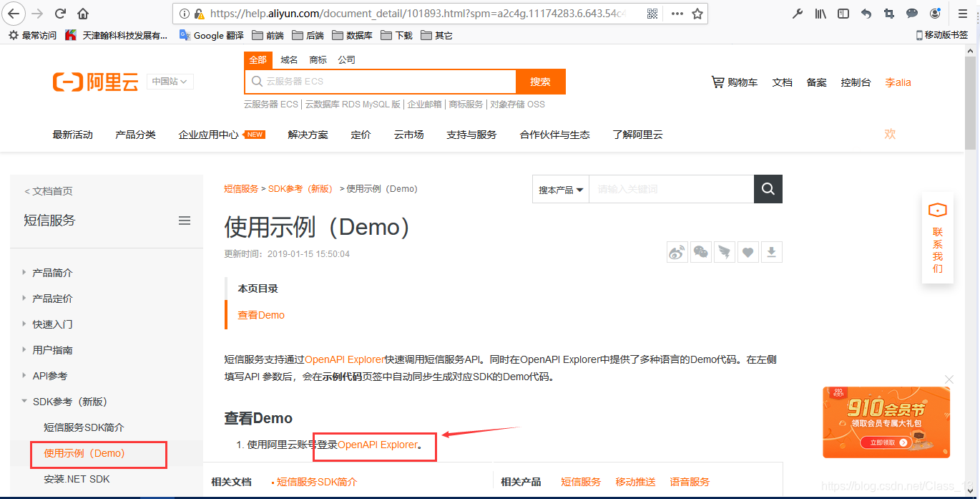
Task: Click the undo arrow toolbar icon
Action: 866,14
